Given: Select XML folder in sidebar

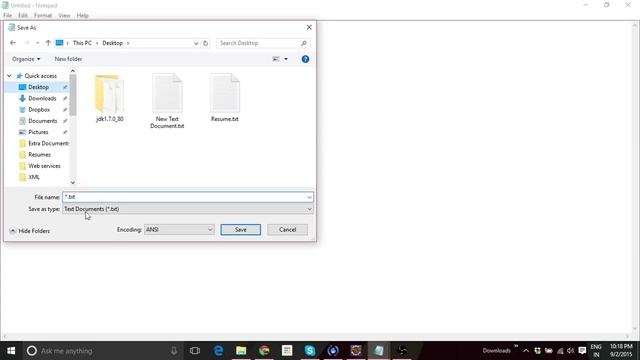Looking at the screenshot, I should 34,177.
